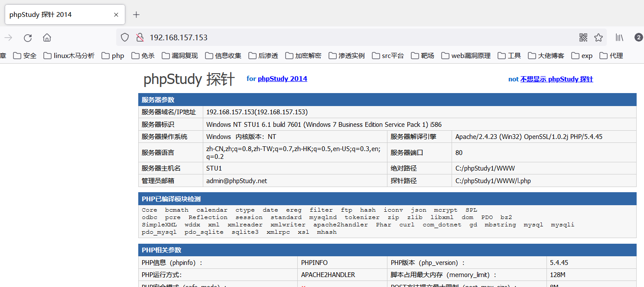Open the src平台 bookmark folder
Screen dimensions: 644x287
pos(388,56)
